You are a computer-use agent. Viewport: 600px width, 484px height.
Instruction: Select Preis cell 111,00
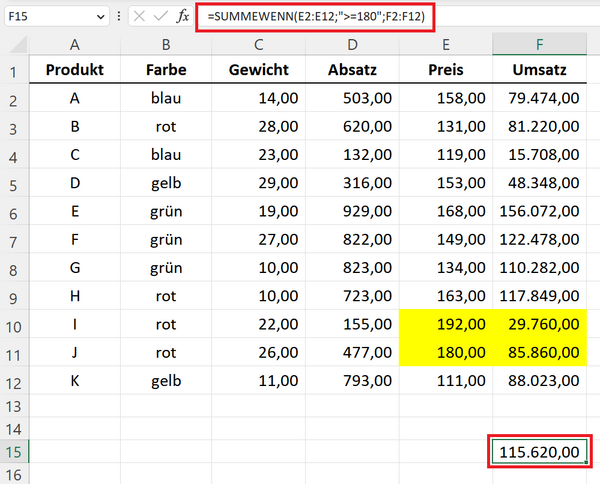coord(446,381)
